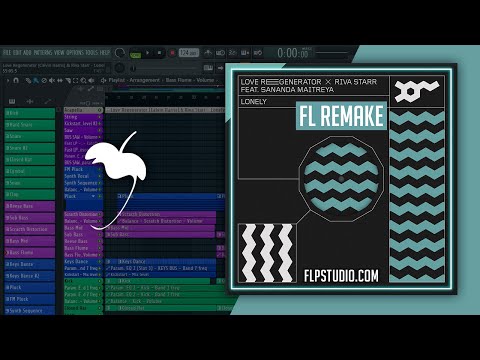Select Scratch Distortion pattern in the picker
480x360 pixels.
point(30,229)
